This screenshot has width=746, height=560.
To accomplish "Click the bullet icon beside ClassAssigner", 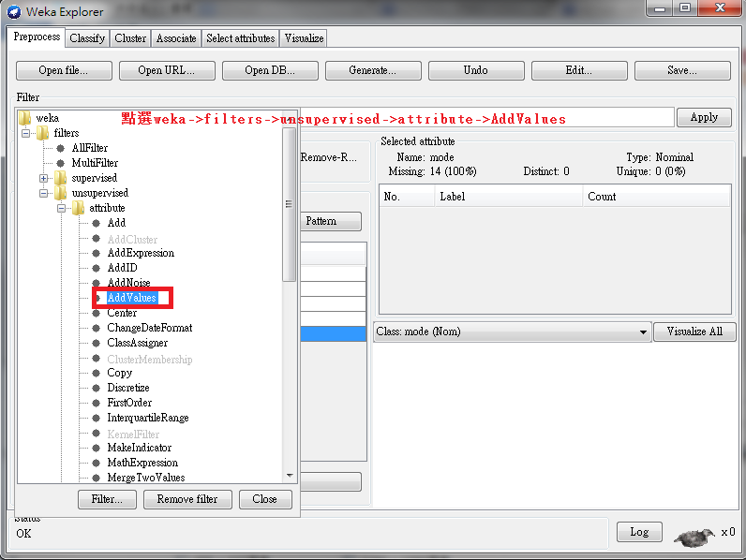I will (97, 343).
